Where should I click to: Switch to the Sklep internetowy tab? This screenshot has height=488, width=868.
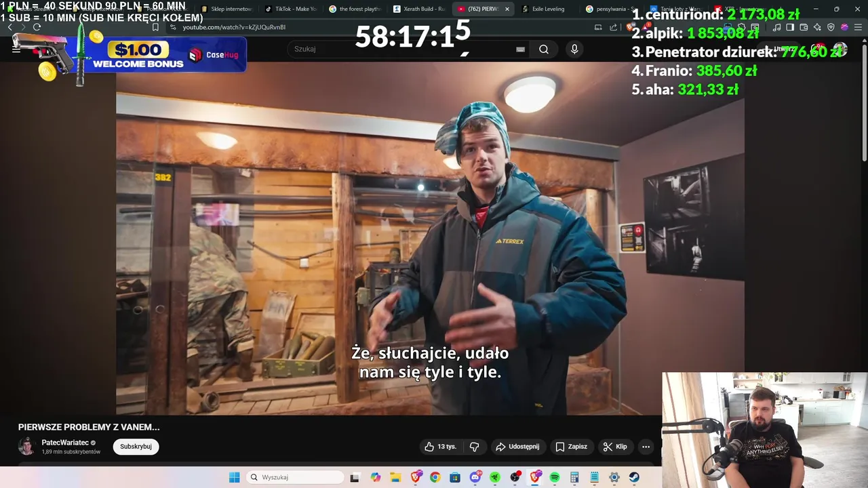(x=228, y=9)
